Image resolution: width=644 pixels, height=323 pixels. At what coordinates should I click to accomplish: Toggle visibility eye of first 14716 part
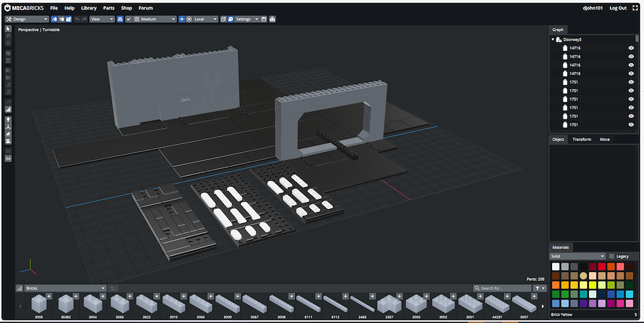point(631,48)
